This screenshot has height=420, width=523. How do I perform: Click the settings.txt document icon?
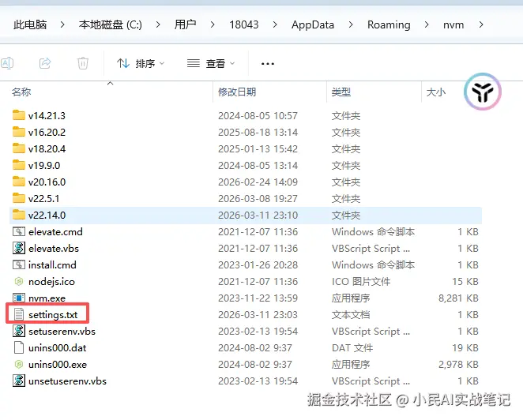click(19, 314)
